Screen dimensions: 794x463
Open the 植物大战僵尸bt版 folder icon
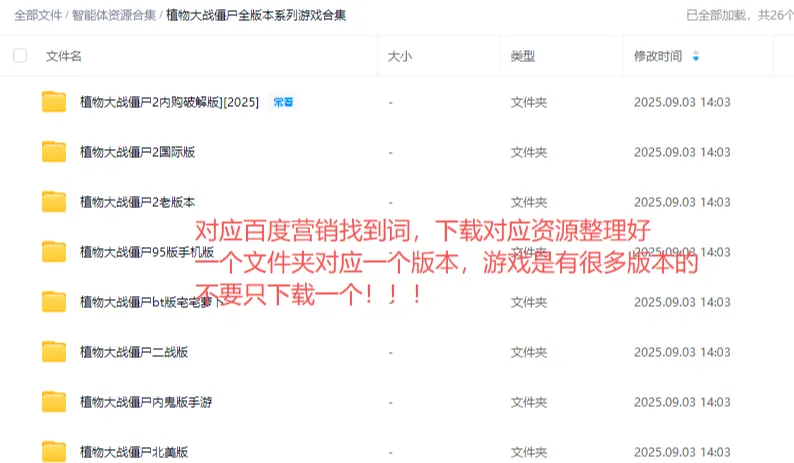coord(54,302)
